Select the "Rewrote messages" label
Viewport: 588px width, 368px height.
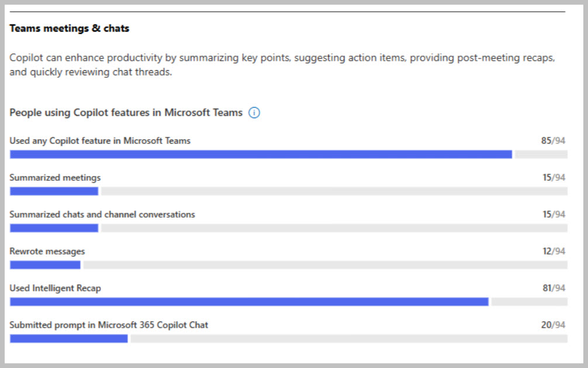coord(47,252)
